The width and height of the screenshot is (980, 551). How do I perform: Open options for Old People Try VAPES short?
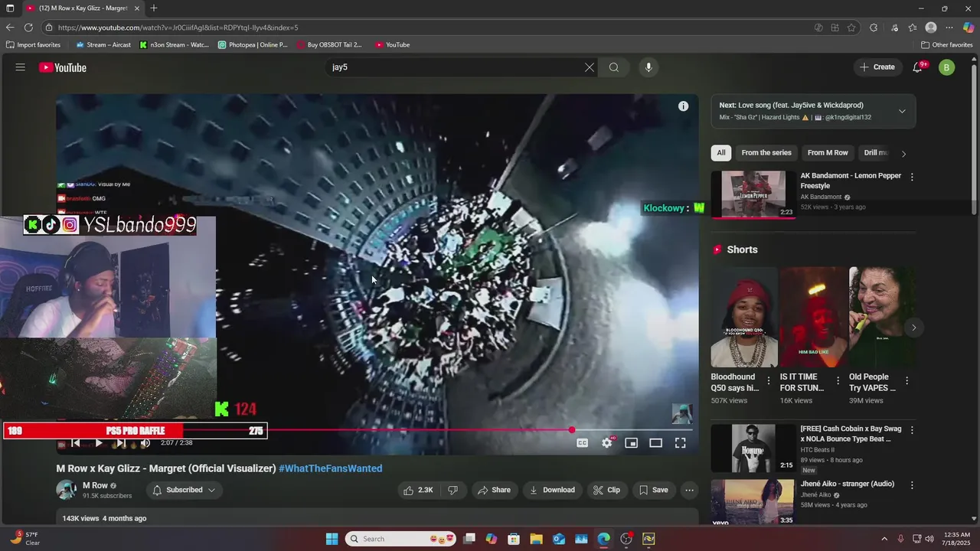pos(907,380)
